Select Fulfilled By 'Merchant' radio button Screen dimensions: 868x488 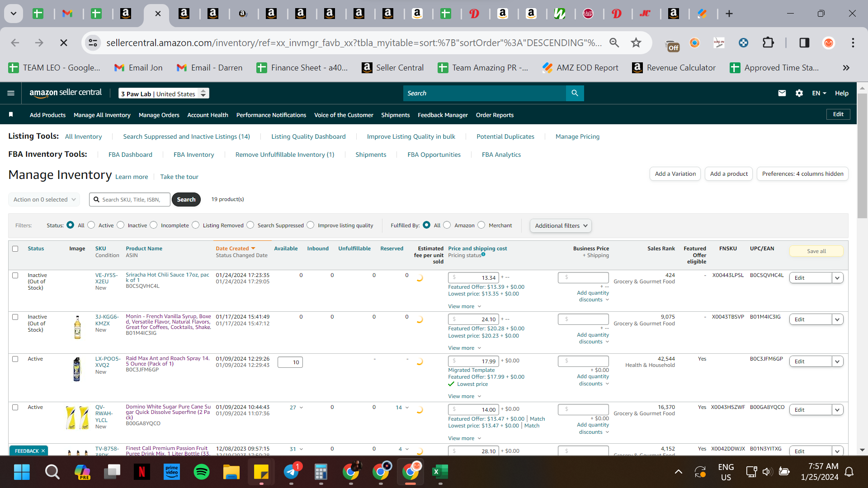tap(481, 225)
